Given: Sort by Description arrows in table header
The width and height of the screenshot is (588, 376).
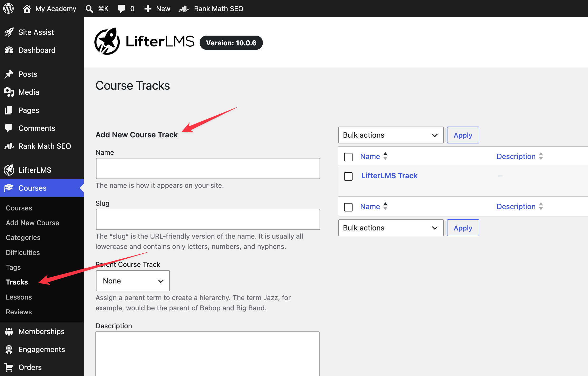Looking at the screenshot, I should (x=541, y=156).
